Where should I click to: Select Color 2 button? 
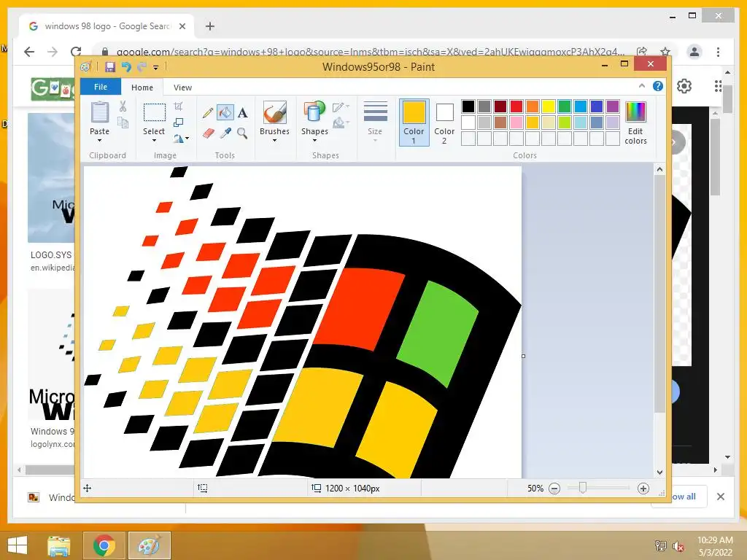[444, 122]
